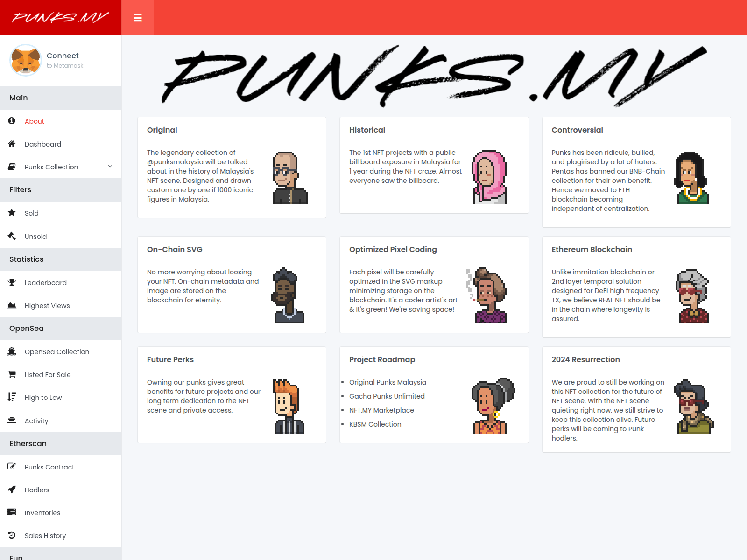This screenshot has height=560, width=747.
Task: Click the 'On-Chain SVG' card heading
Action: (x=175, y=249)
